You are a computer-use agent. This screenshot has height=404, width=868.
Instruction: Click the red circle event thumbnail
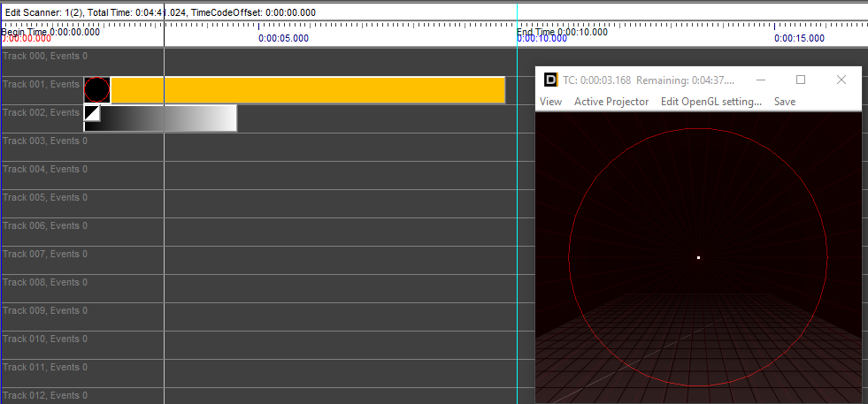pyautogui.click(x=97, y=90)
